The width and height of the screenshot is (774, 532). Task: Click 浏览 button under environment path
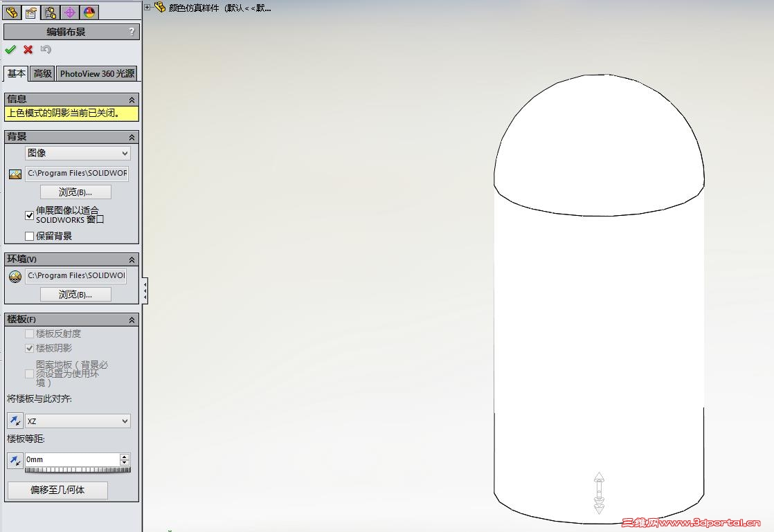click(75, 294)
